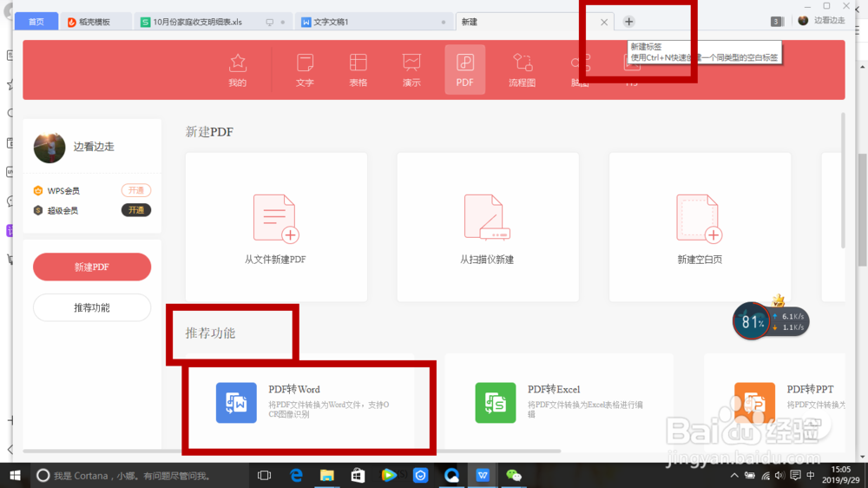
Task: Open the PDF转Excel converter icon
Action: 496,403
